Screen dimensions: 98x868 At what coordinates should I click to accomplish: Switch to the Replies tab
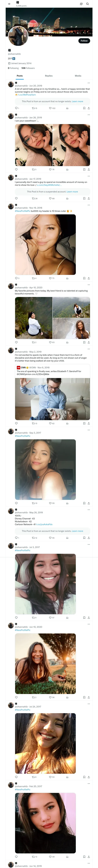point(49,76)
